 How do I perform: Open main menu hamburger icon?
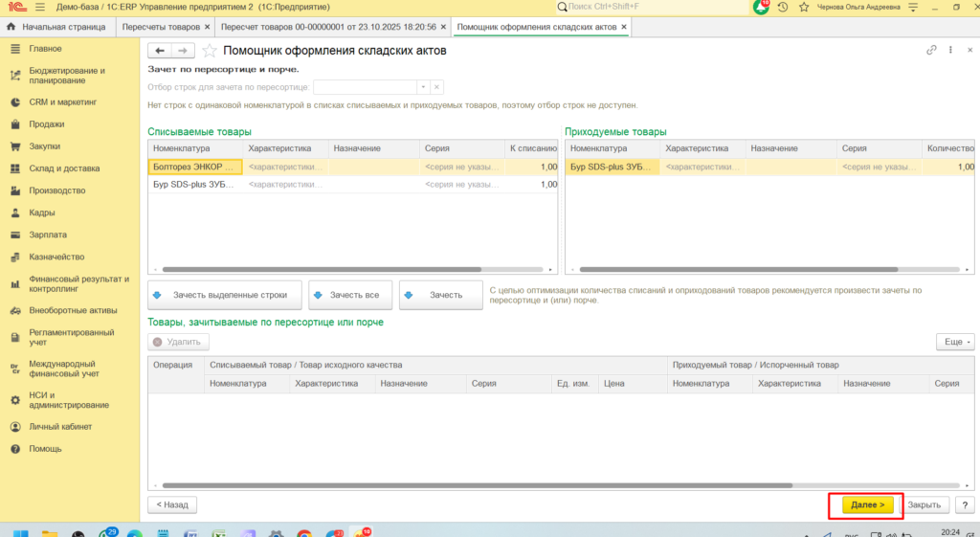(40, 7)
